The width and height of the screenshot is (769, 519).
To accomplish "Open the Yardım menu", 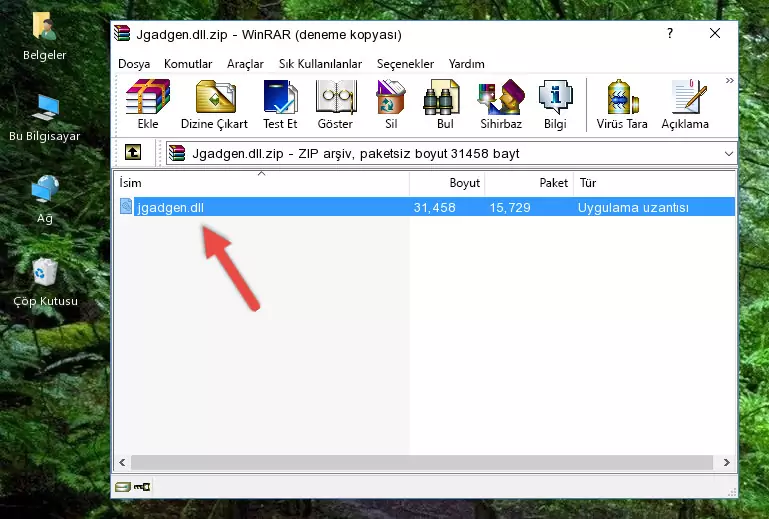I will tap(466, 64).
